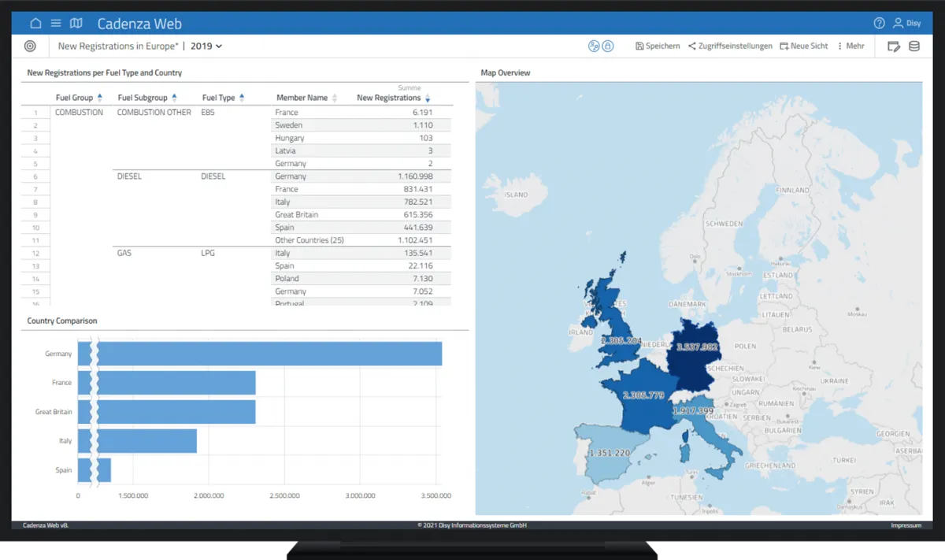Go to the home page icon

[x=35, y=24]
